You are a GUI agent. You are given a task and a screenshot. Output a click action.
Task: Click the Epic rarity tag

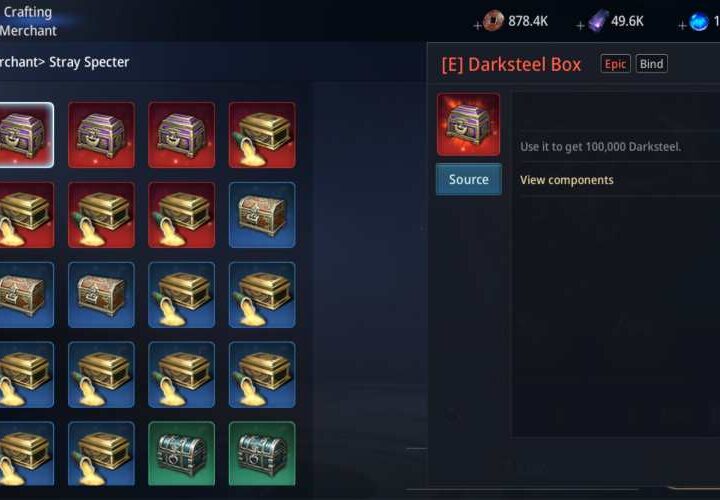tap(615, 64)
